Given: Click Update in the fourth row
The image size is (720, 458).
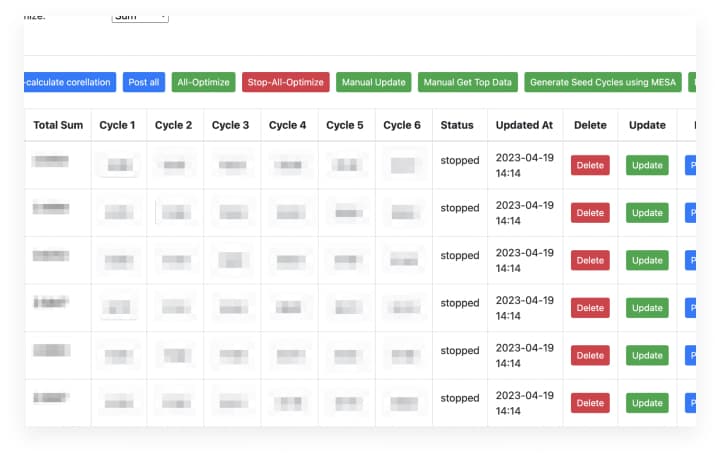Looking at the screenshot, I should pos(647,307).
